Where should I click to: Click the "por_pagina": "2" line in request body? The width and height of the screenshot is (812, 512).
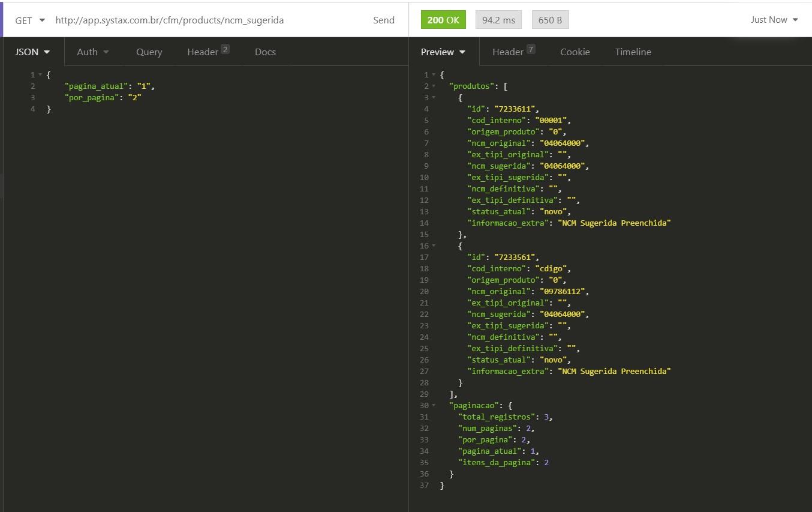pyautogui.click(x=103, y=98)
